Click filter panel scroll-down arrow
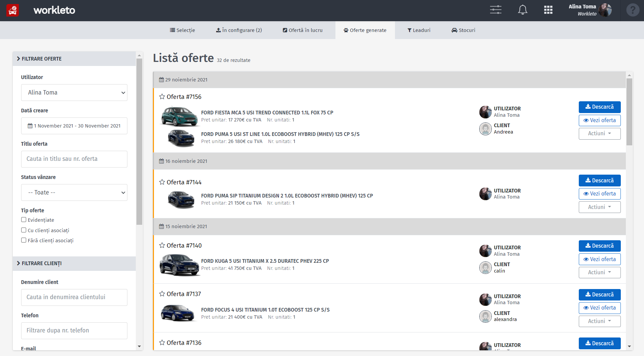Screen dimensions: 644x356 pyautogui.click(x=139, y=347)
